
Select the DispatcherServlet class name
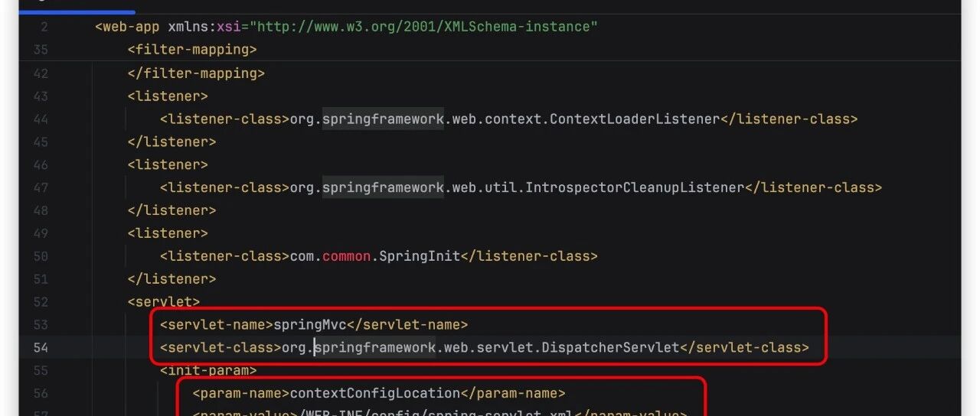[610, 348]
